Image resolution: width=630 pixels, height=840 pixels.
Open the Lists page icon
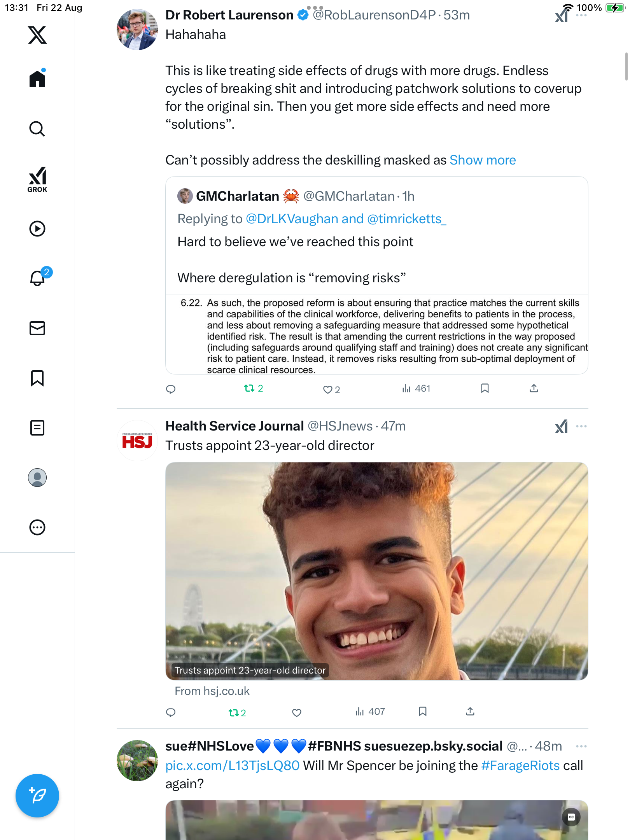point(37,428)
